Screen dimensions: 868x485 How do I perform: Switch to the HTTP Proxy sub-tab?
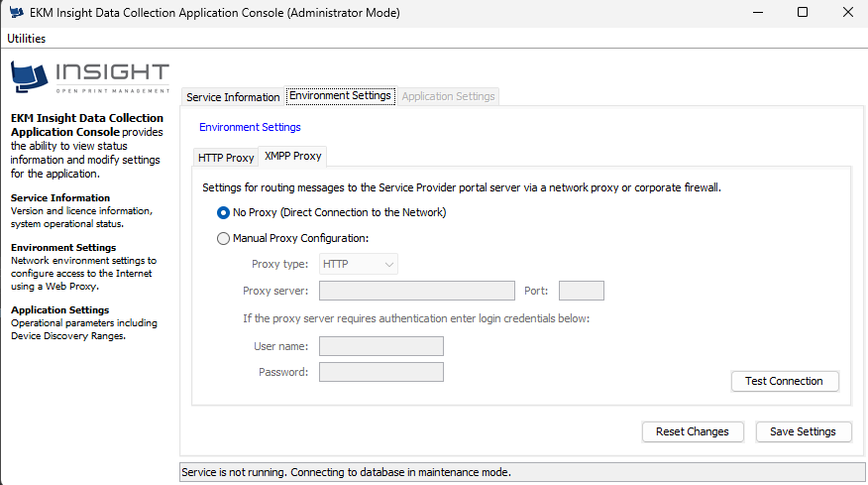pos(226,158)
